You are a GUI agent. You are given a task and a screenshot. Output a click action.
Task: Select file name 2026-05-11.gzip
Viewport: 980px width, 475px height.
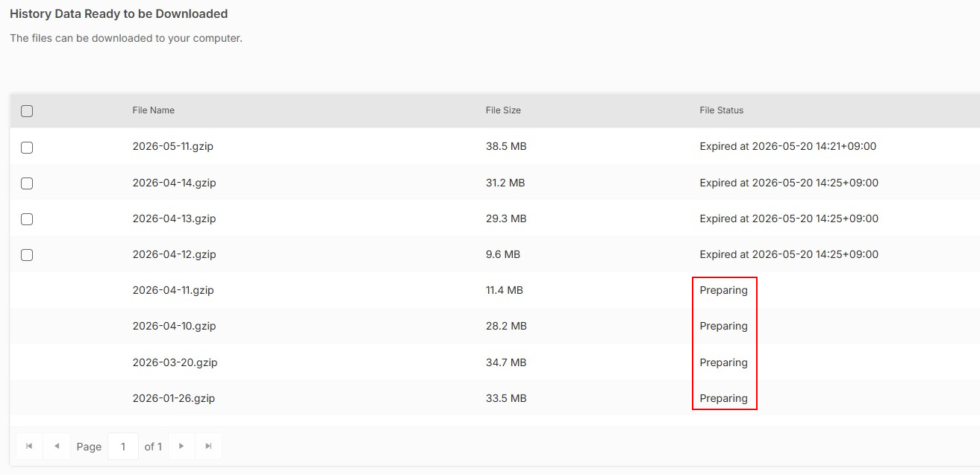173,147
